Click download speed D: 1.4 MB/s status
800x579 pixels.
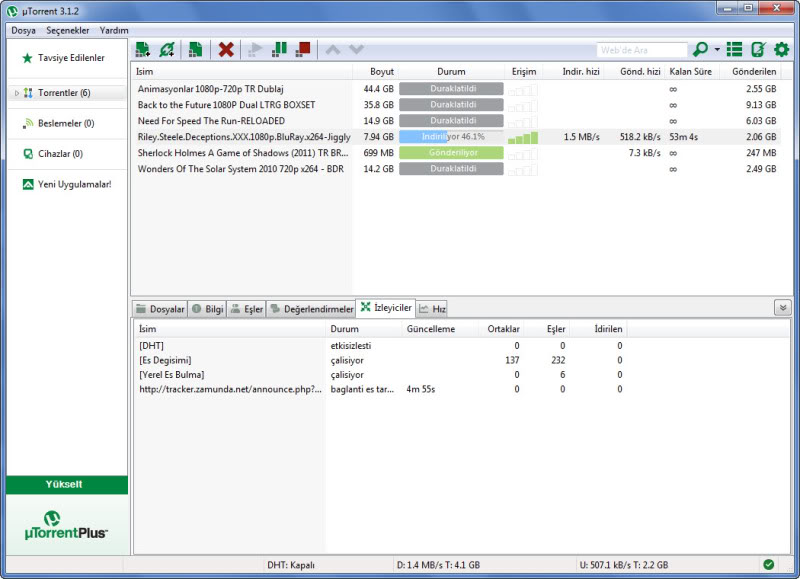click(x=438, y=565)
